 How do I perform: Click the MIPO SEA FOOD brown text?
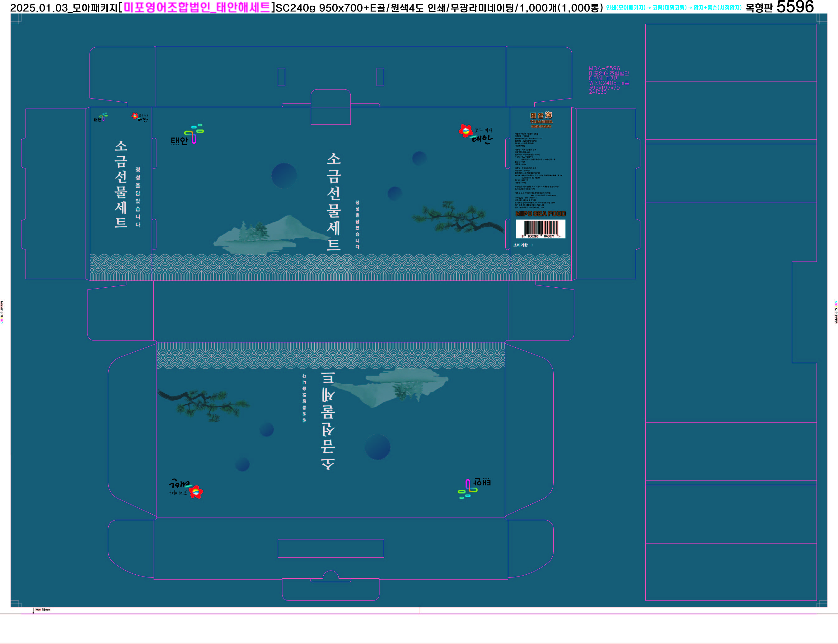[x=540, y=214]
